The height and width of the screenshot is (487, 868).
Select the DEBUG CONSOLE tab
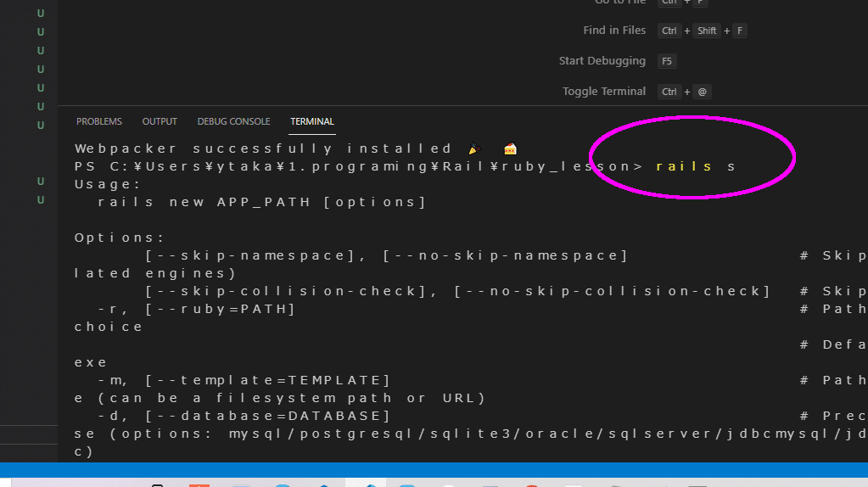[233, 121]
